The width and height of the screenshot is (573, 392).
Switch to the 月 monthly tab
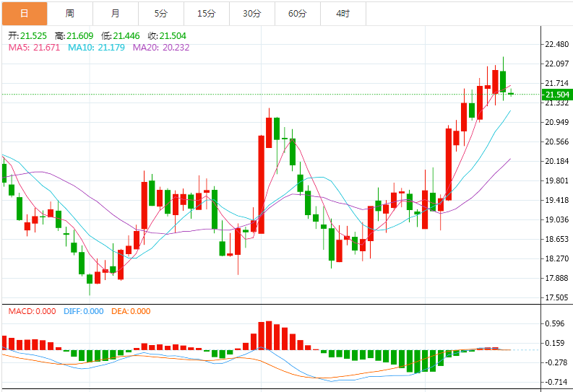click(x=116, y=14)
